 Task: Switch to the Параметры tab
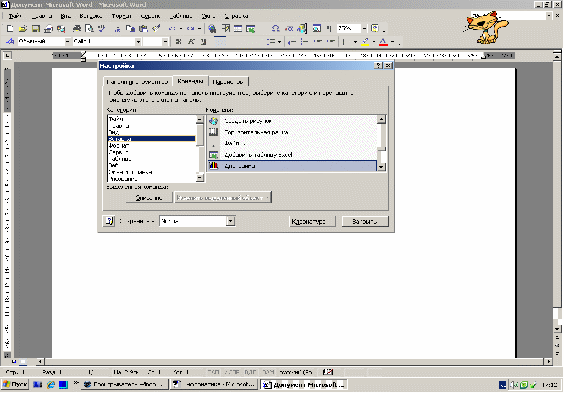[228, 82]
